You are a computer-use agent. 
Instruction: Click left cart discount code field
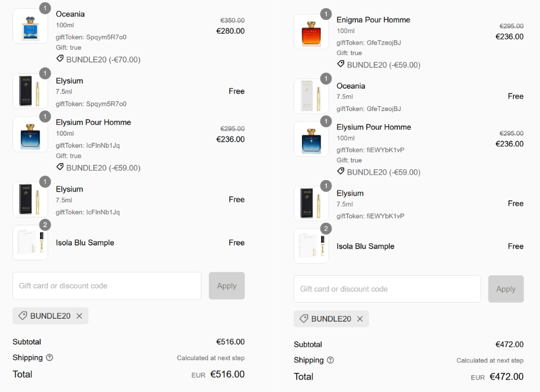pyautogui.click(x=107, y=286)
